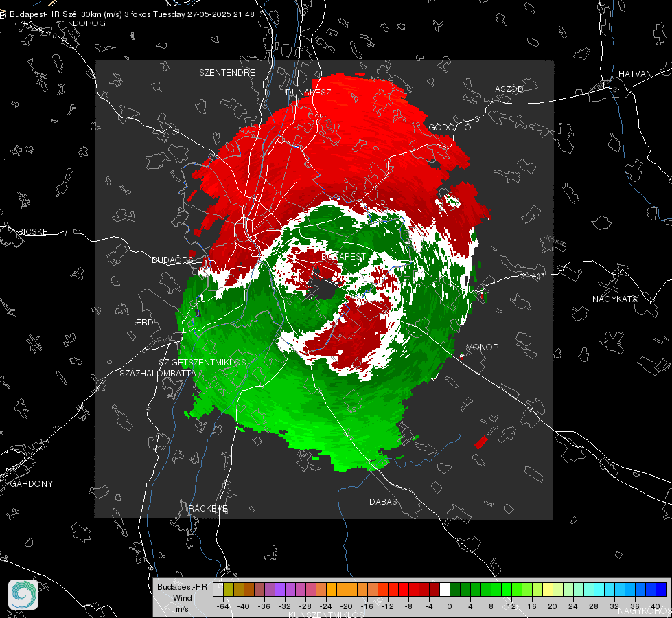The height and width of the screenshot is (618, 672).
Task: Click the yellow swatch above the 20 mark
Action: pos(548,589)
